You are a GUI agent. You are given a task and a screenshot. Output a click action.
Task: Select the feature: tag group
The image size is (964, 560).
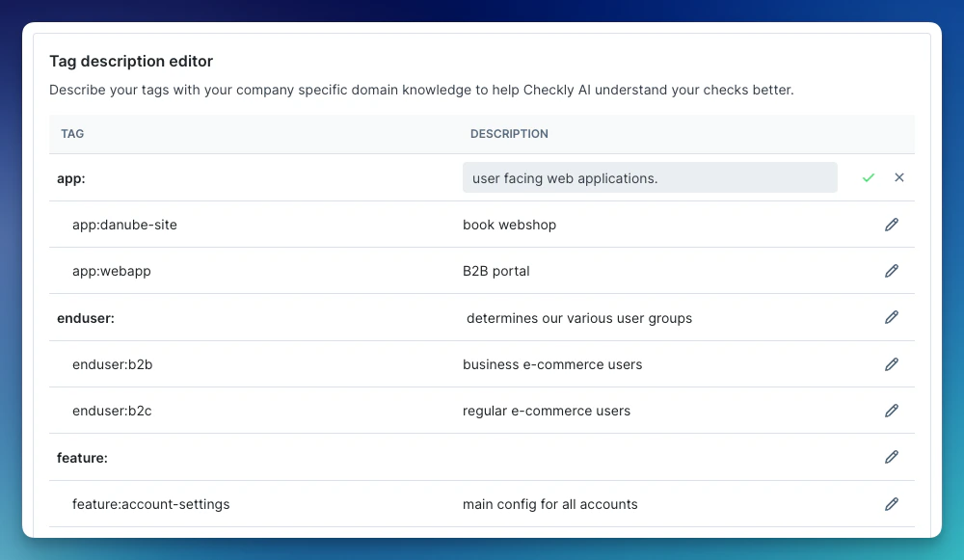(82, 458)
